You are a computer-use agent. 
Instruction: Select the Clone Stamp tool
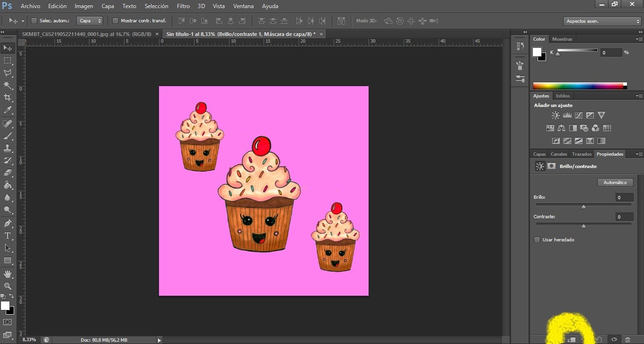(8, 148)
